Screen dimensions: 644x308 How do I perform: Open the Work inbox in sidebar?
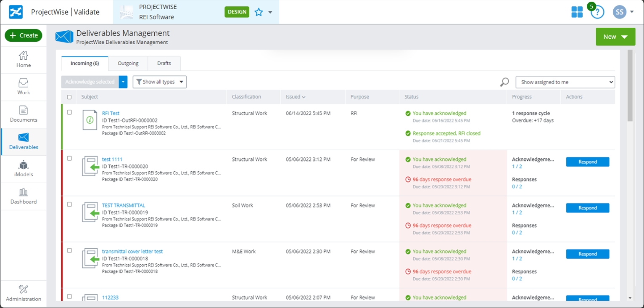tap(24, 87)
